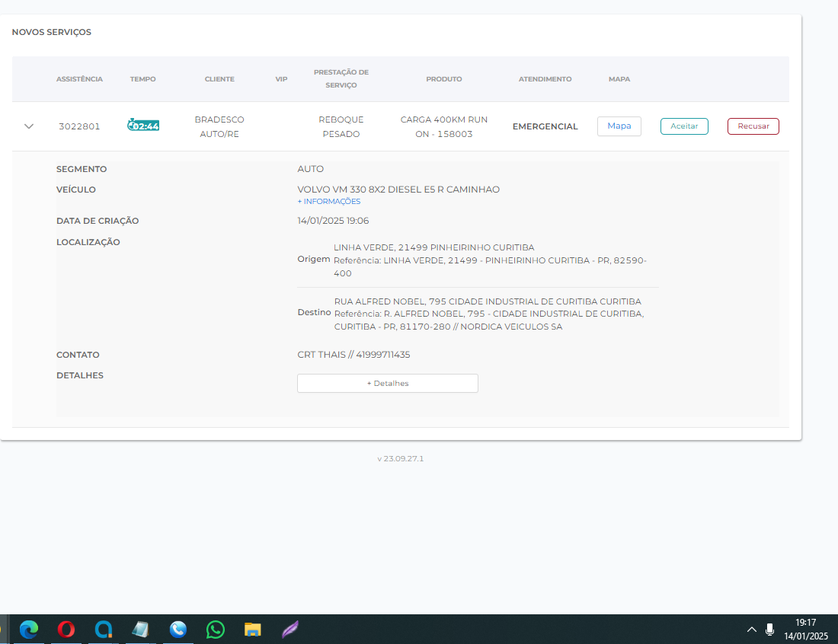
Task: Click the + INFORMAÇÕES vehicle link
Action: (x=328, y=202)
